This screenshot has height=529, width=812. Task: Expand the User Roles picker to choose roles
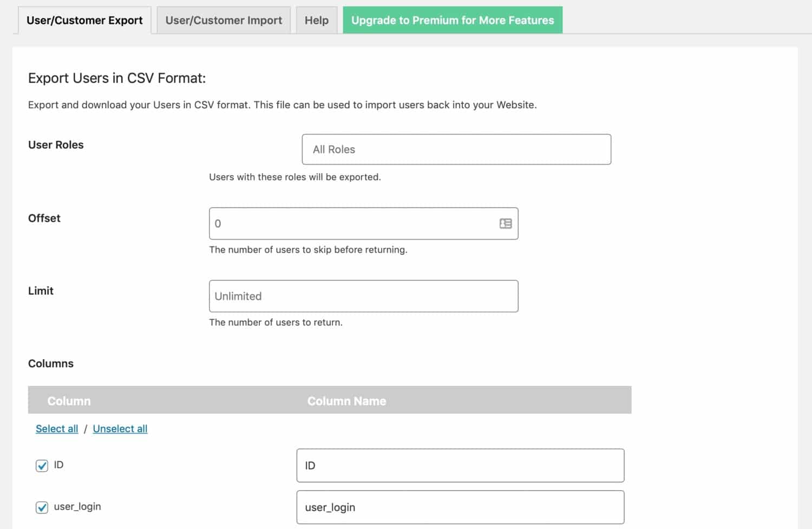(x=456, y=149)
